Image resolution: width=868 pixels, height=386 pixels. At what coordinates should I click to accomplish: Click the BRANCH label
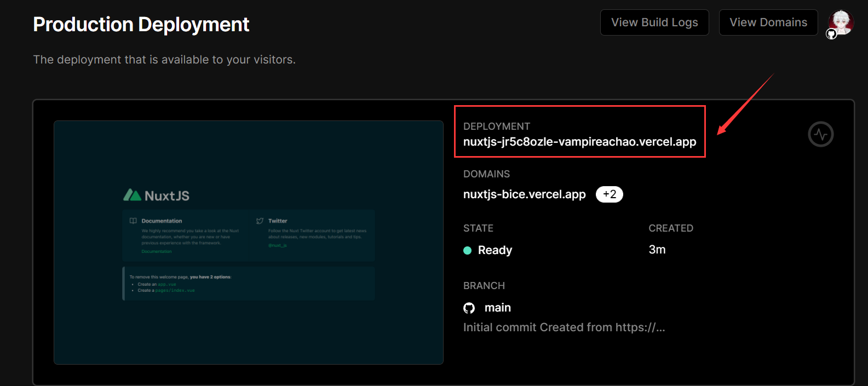click(x=484, y=286)
